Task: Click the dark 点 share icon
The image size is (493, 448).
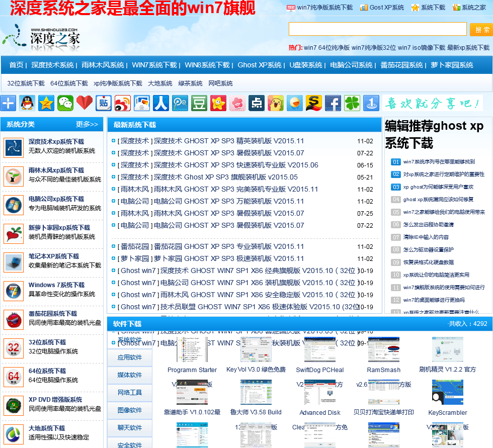Action: (x=257, y=103)
